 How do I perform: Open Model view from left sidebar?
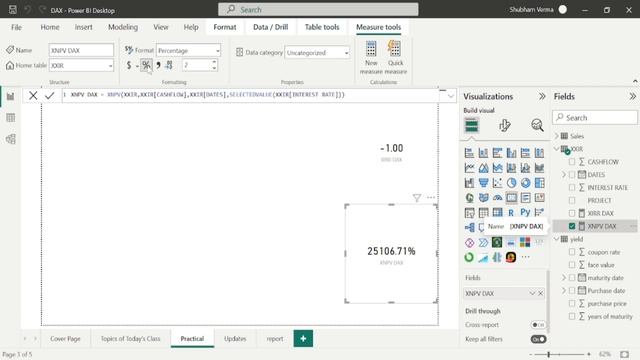point(11,139)
